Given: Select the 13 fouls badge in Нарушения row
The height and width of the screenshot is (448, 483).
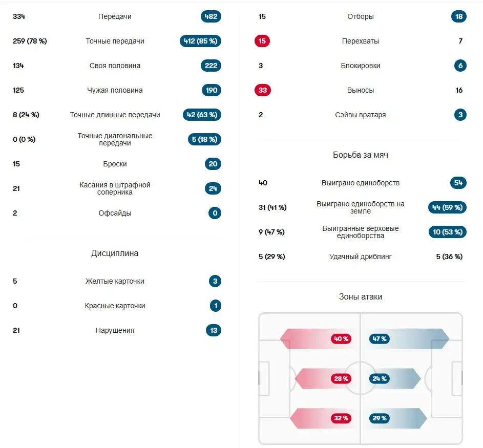Looking at the screenshot, I should click(x=214, y=330).
